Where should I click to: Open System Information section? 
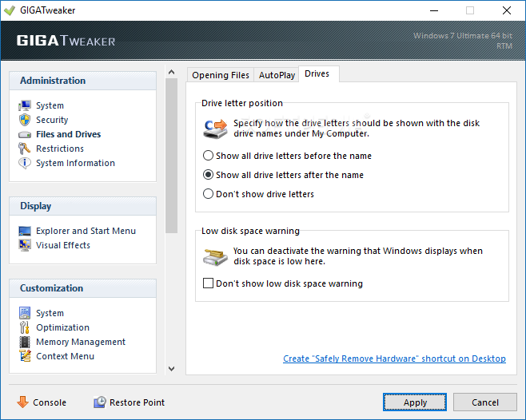tap(75, 163)
